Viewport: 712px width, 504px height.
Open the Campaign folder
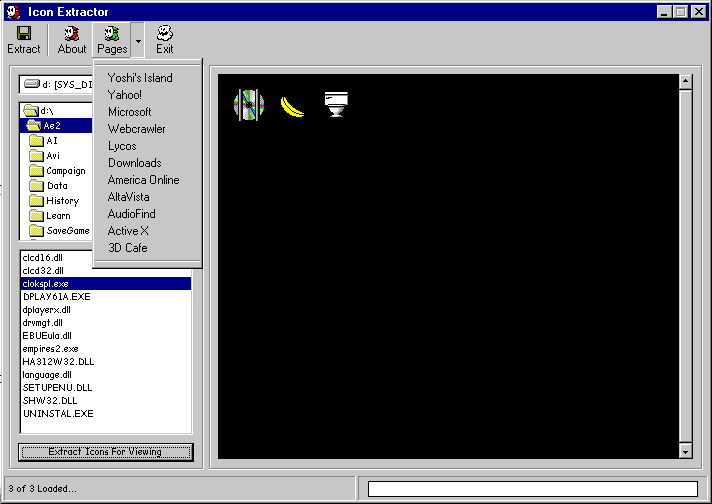(65, 171)
